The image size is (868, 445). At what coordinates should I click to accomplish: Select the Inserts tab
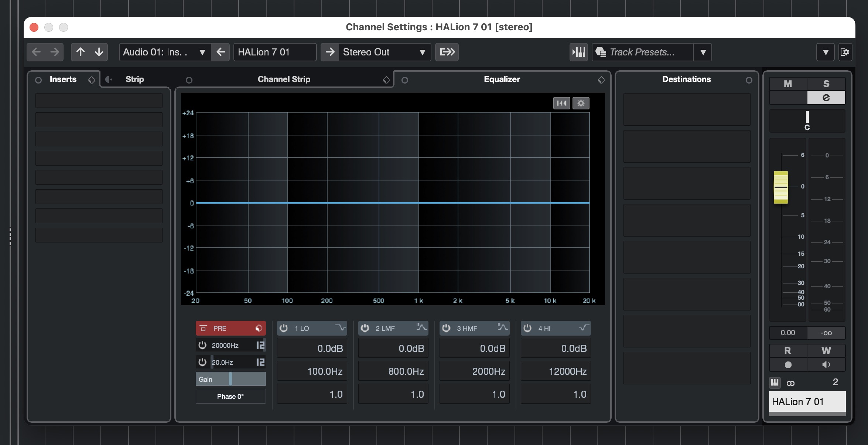[63, 79]
